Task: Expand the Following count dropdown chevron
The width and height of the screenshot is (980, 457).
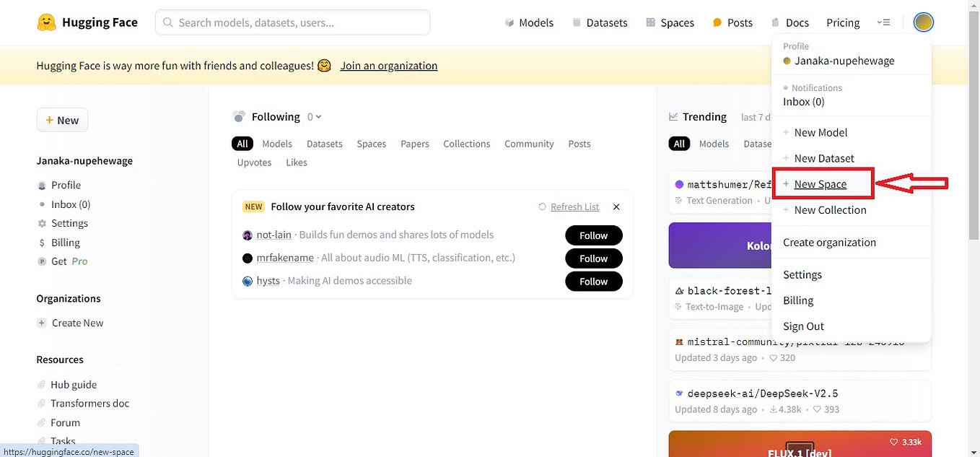Action: (320, 116)
